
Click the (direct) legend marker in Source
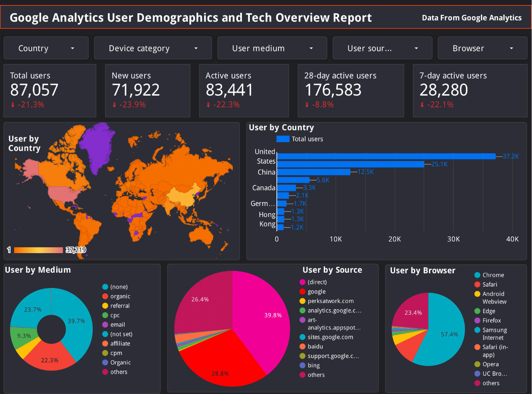[303, 282]
